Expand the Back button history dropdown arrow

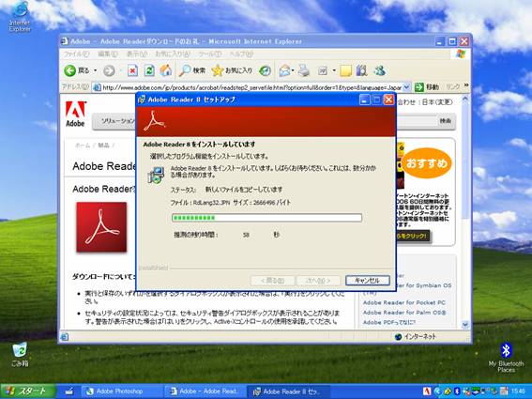click(96, 70)
